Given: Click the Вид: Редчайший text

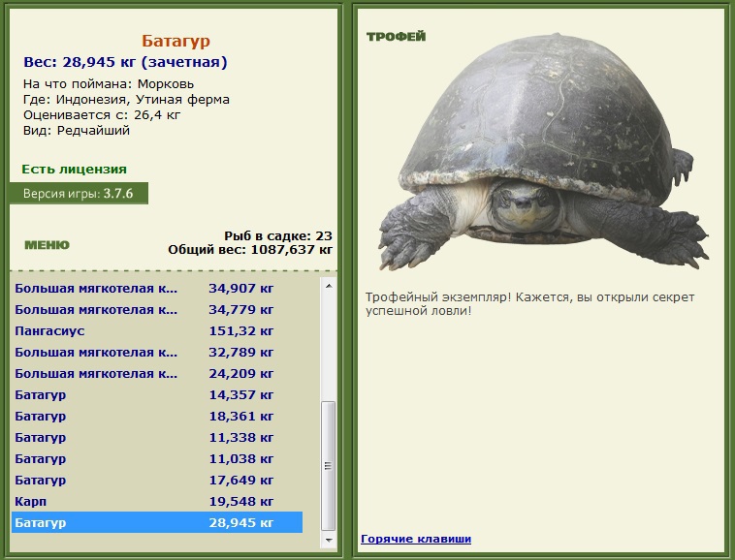Looking at the screenshot, I should pos(77,130).
